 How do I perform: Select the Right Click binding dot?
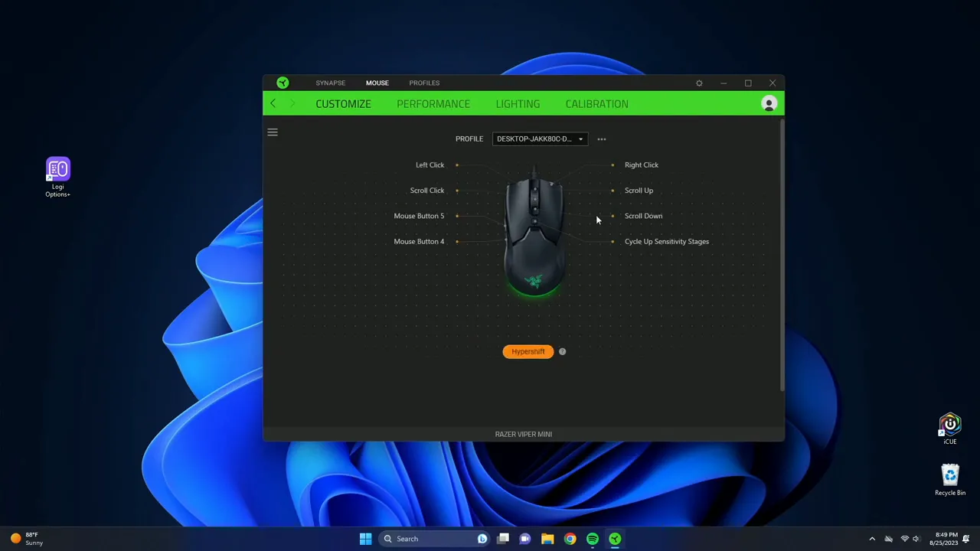[612, 165]
